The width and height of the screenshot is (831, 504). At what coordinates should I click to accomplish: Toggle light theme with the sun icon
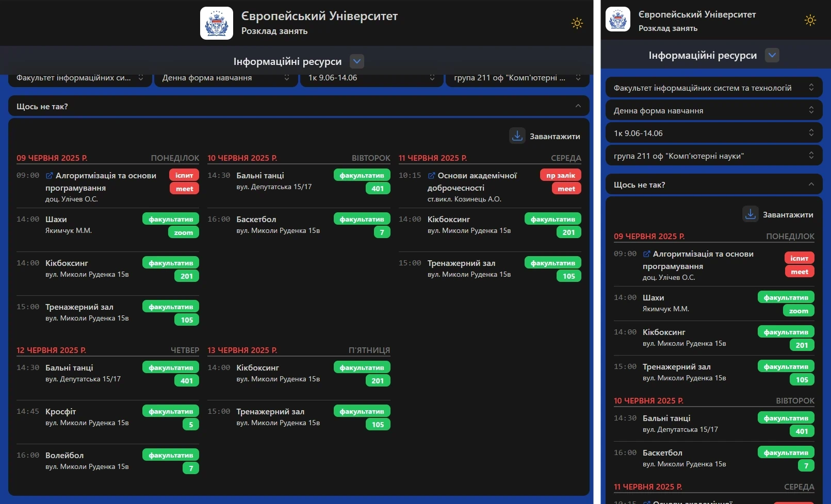click(577, 23)
